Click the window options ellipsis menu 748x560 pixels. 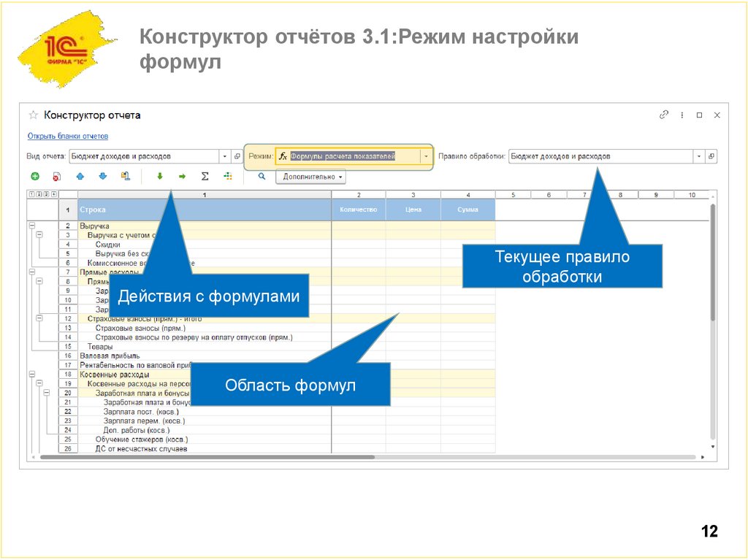point(681,115)
